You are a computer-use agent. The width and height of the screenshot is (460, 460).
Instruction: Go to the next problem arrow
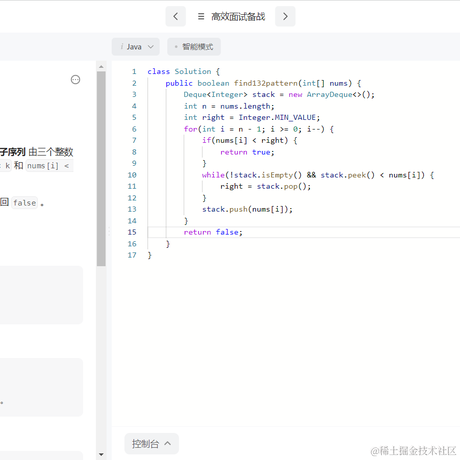[285, 16]
